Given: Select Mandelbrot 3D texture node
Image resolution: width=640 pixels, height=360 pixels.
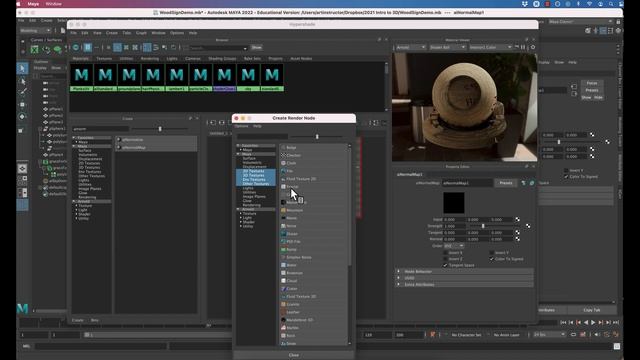Looking at the screenshot, I should point(313,320).
